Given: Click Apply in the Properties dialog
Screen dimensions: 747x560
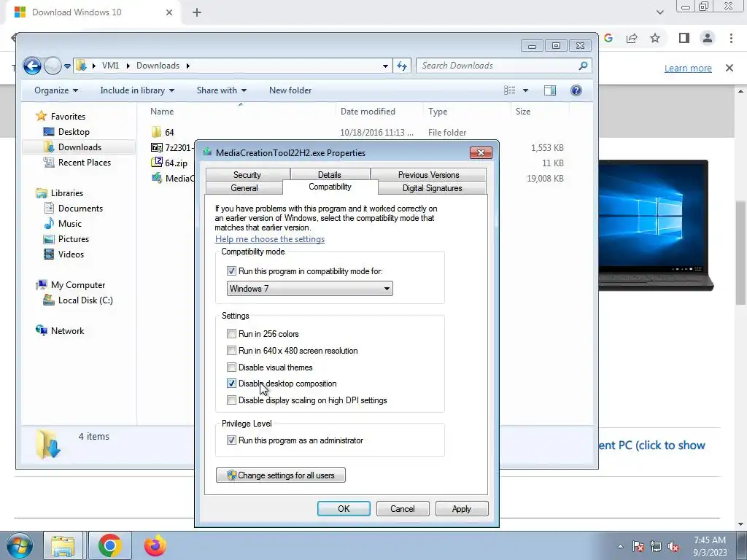Looking at the screenshot, I should (462, 508).
